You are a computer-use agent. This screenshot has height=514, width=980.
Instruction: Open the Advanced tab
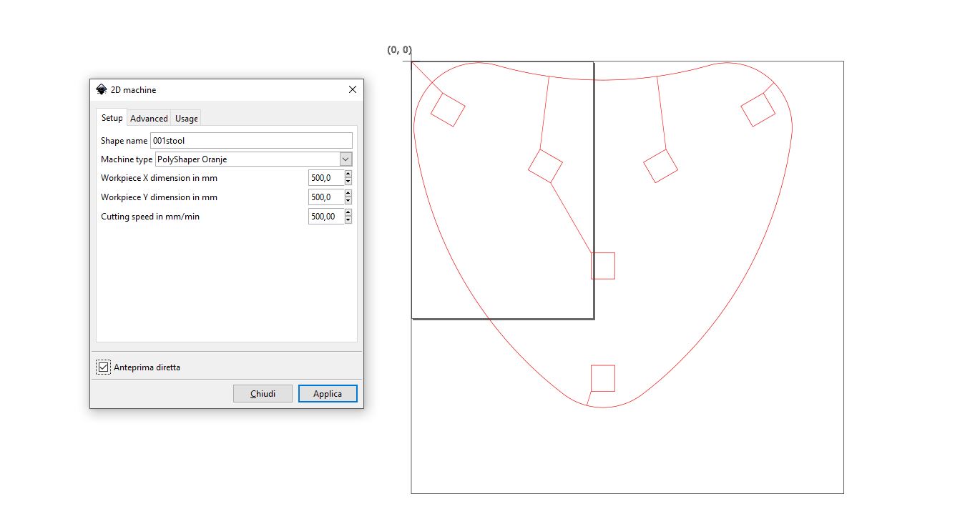(149, 119)
